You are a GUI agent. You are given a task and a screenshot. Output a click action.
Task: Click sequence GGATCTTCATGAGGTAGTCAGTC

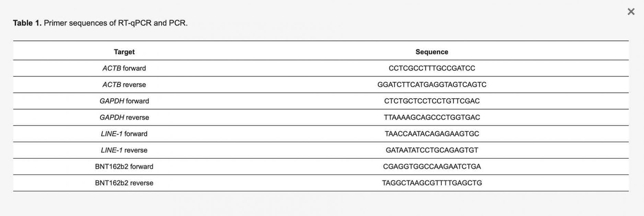coord(432,85)
